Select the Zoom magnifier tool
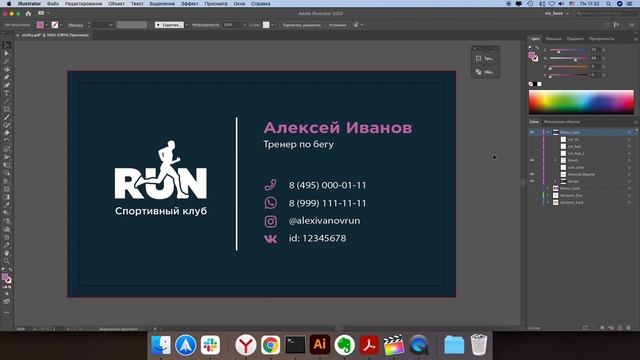The height and width of the screenshot is (360, 640). [x=7, y=261]
